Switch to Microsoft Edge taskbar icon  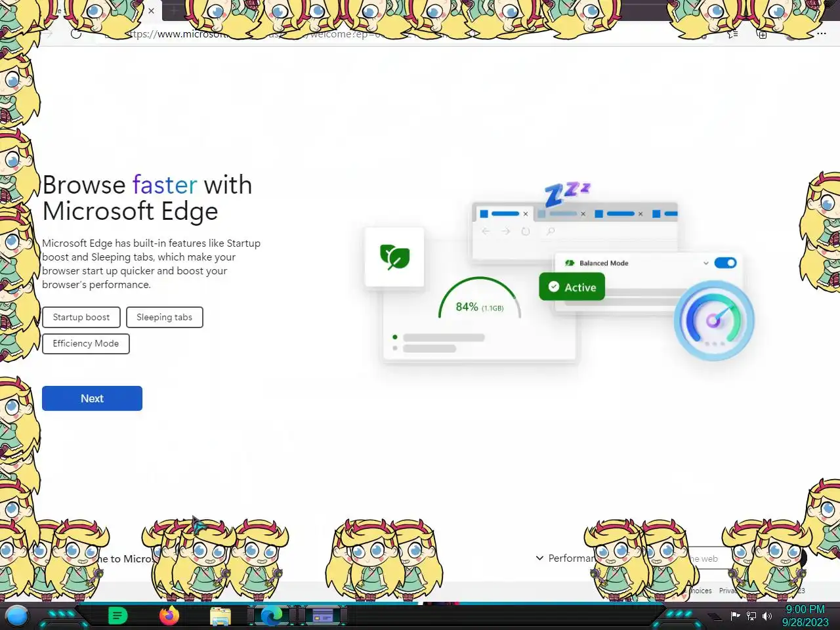coord(271,616)
